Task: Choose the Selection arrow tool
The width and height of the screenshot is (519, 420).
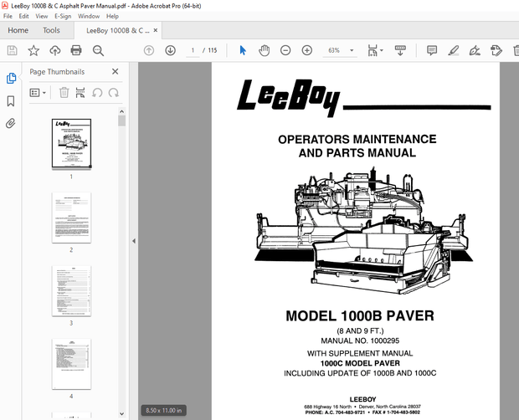Action: tap(243, 50)
